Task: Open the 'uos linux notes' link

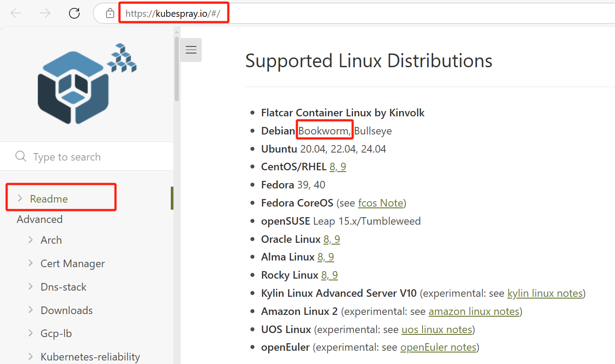Action: (437, 330)
